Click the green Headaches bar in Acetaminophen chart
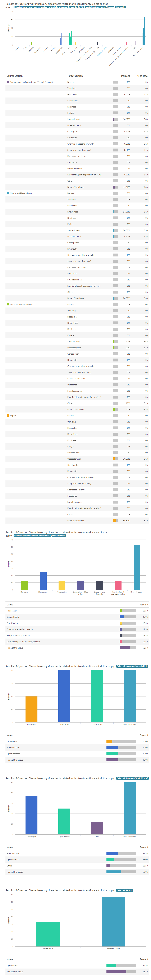 [x=24, y=585]
